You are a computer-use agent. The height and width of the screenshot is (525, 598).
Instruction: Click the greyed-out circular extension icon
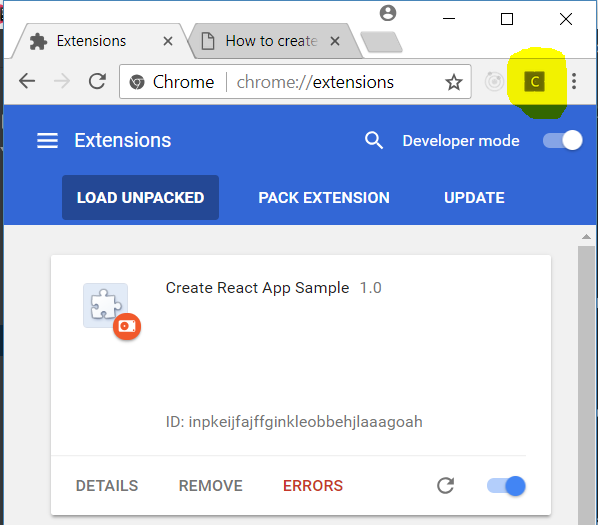tap(494, 82)
